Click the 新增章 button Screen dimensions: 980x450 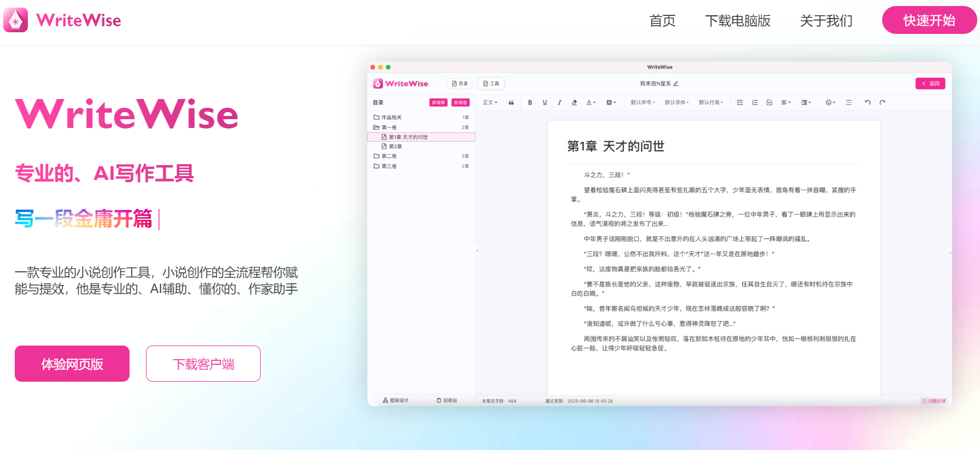pyautogui.click(x=438, y=103)
